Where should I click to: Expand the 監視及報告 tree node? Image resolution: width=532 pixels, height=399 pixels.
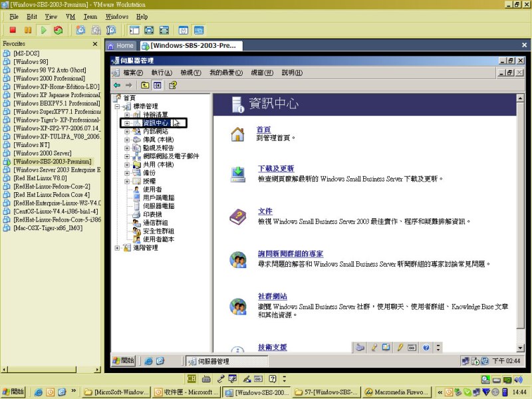coord(127,148)
